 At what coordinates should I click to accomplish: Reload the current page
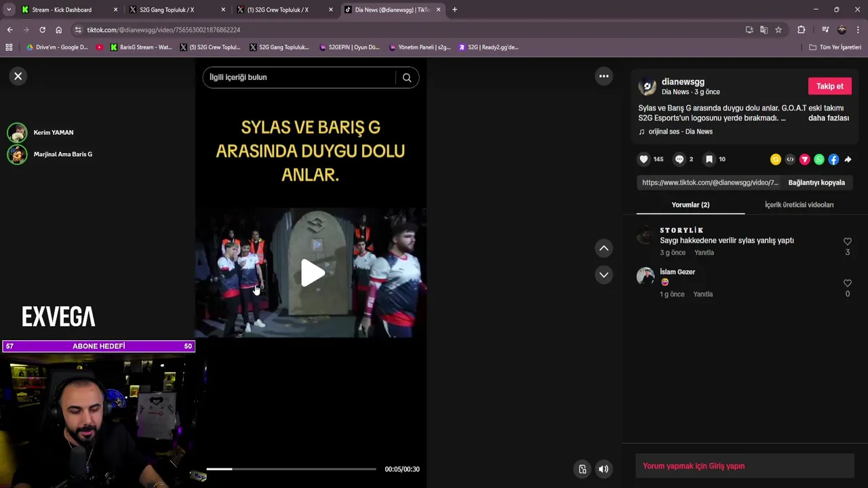coord(42,30)
